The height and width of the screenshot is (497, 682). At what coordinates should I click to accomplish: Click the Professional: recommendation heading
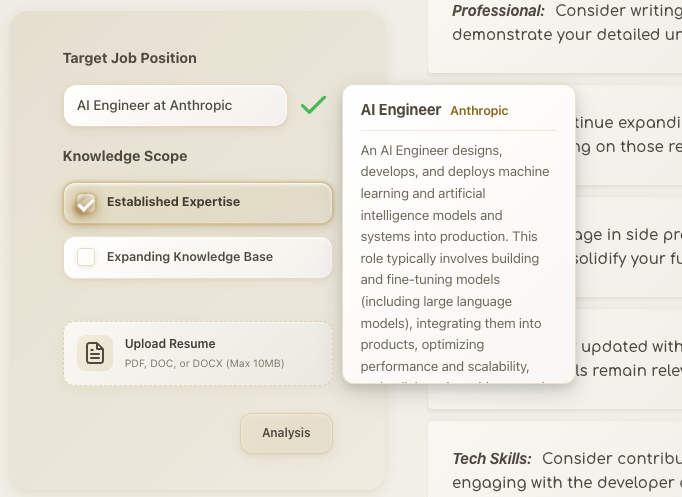498,11
